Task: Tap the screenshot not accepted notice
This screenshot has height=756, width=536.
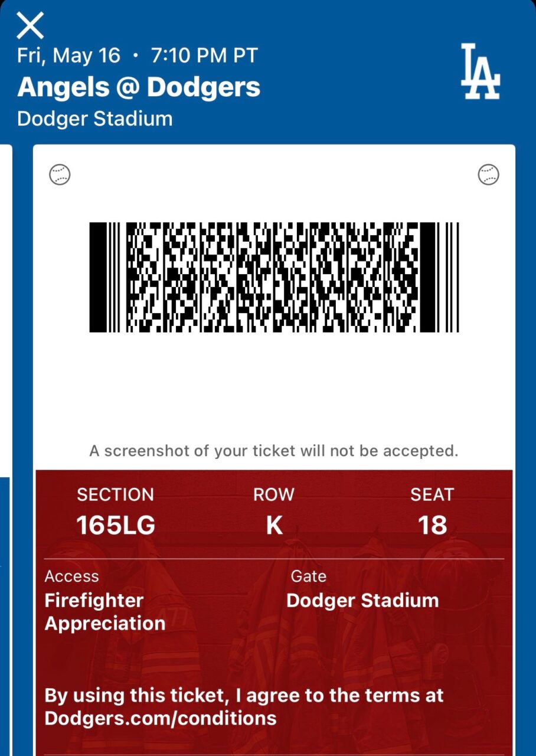Action: (274, 451)
